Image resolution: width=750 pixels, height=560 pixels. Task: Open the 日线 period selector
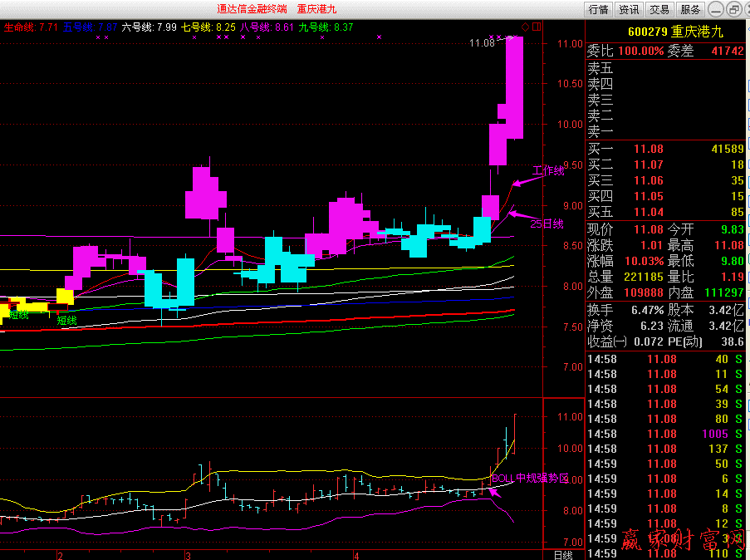tap(563, 554)
